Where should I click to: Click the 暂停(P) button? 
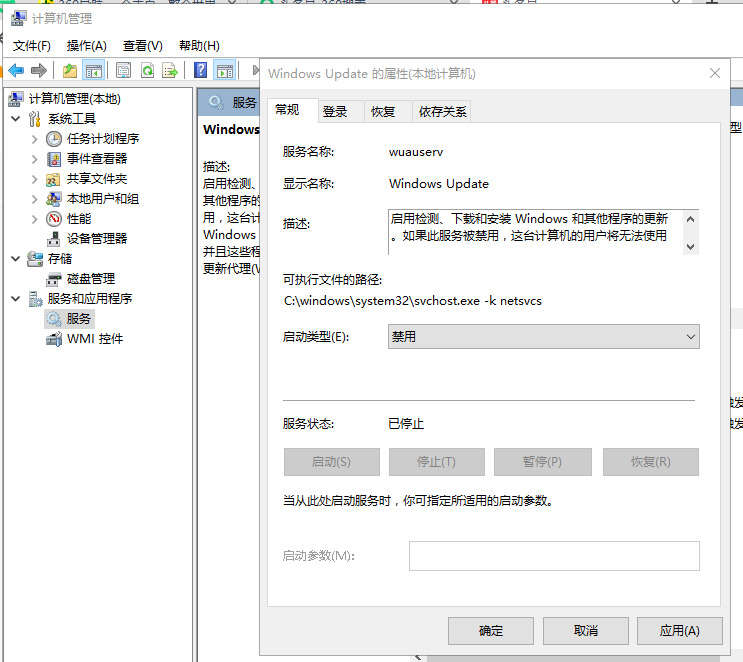(x=543, y=462)
